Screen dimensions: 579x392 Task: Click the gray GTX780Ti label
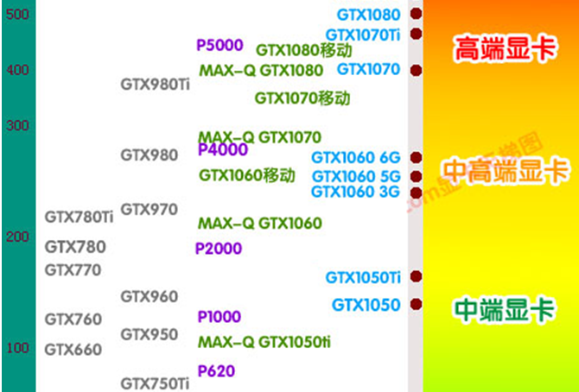79,217
